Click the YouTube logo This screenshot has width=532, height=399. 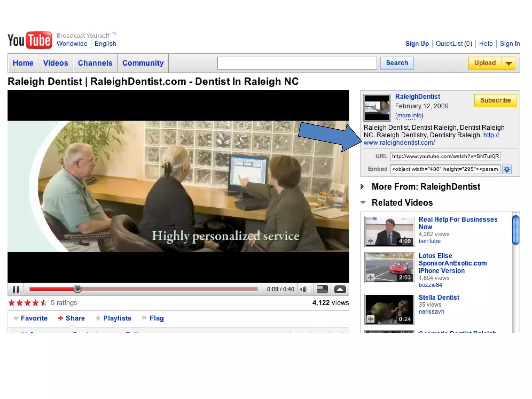point(30,40)
